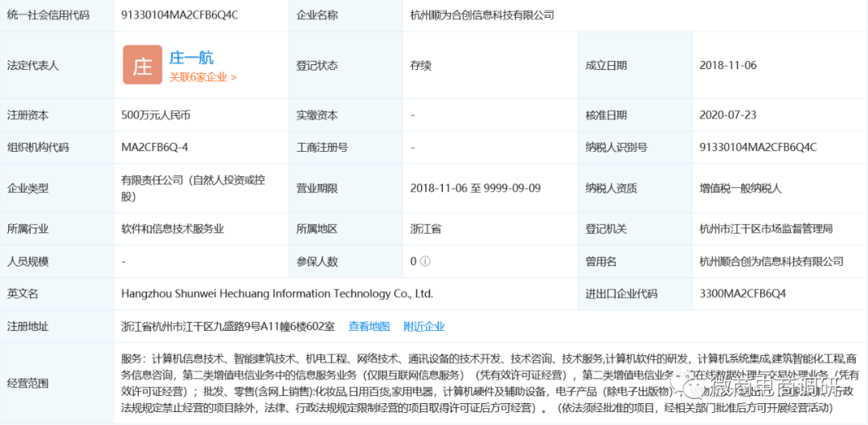Click the 参保人数 label

(x=317, y=261)
